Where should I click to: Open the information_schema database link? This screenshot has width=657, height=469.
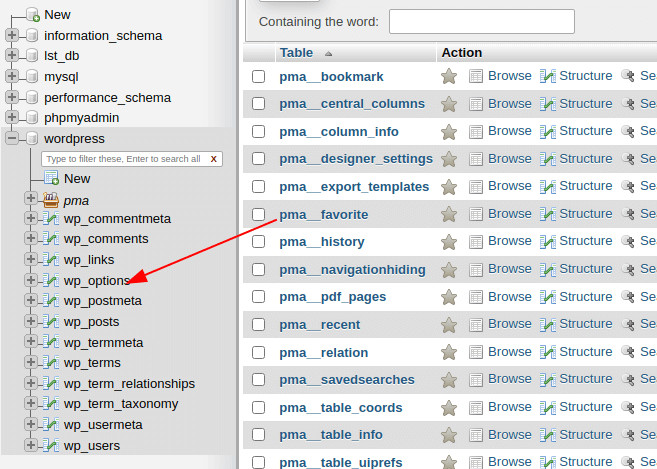pyautogui.click(x=103, y=36)
